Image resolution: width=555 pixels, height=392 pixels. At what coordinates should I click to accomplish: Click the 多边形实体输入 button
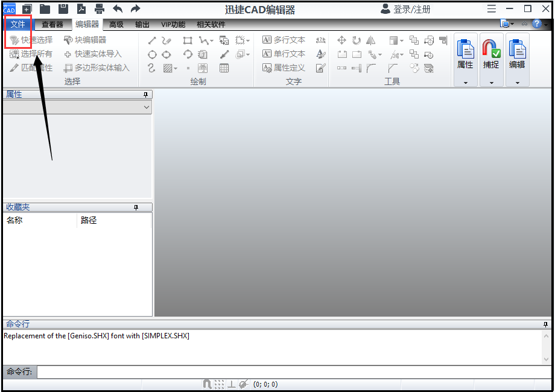[97, 68]
